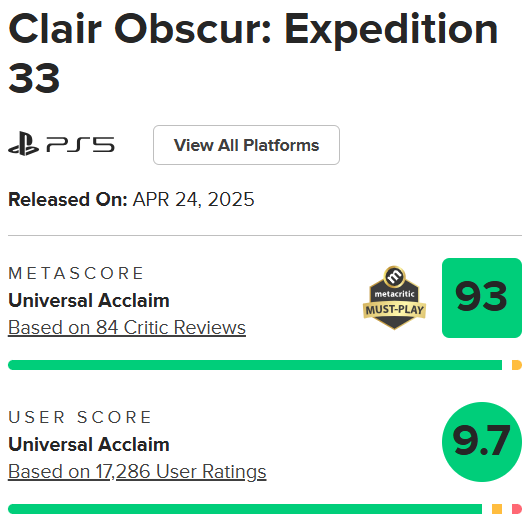The width and height of the screenshot is (530, 530).
Task: Click the PlayStation logo icon
Action: 23,144
